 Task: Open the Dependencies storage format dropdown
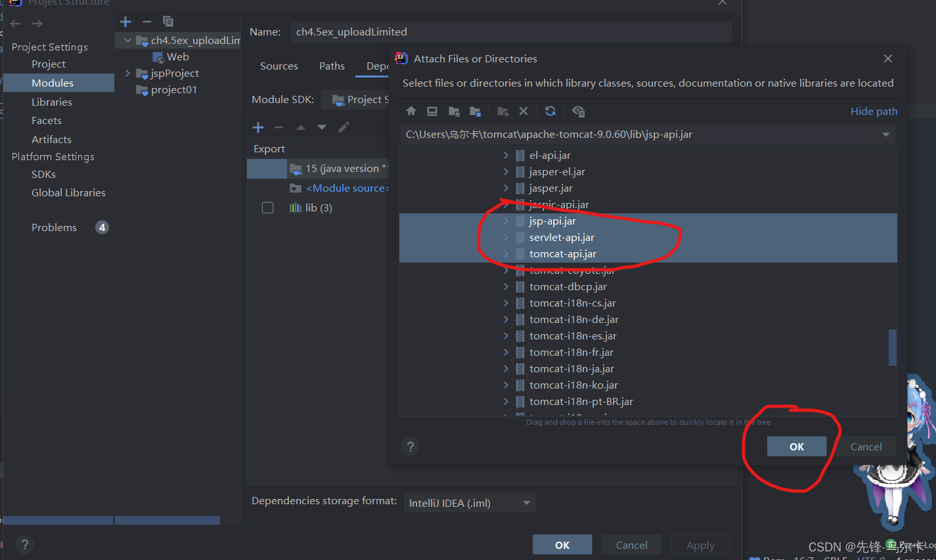(x=525, y=502)
